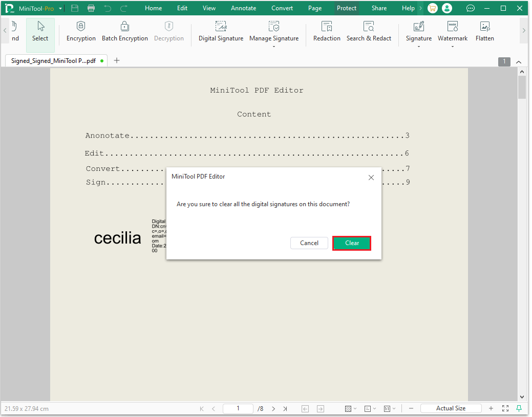Pin the bottom toolbar with the pin icon
Viewport: 532px width, 417px height.
click(x=519, y=408)
